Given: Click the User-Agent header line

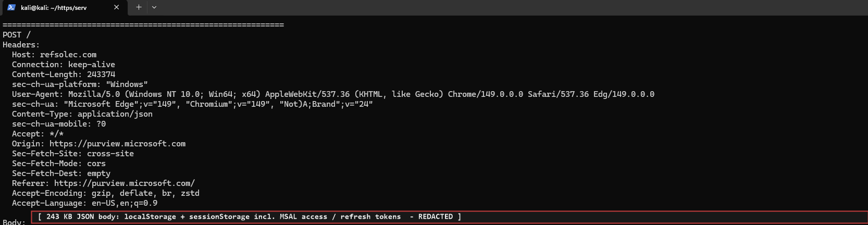Looking at the screenshot, I should (333, 94).
